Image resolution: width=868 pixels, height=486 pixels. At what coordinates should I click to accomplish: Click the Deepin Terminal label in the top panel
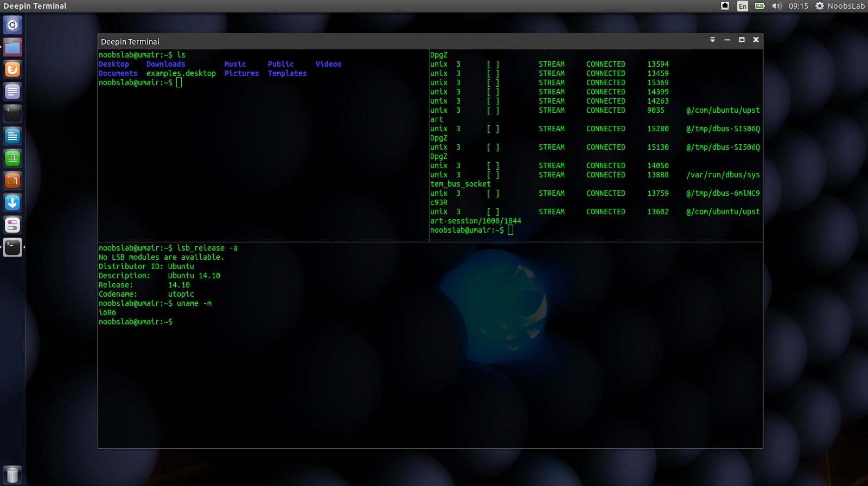point(35,6)
